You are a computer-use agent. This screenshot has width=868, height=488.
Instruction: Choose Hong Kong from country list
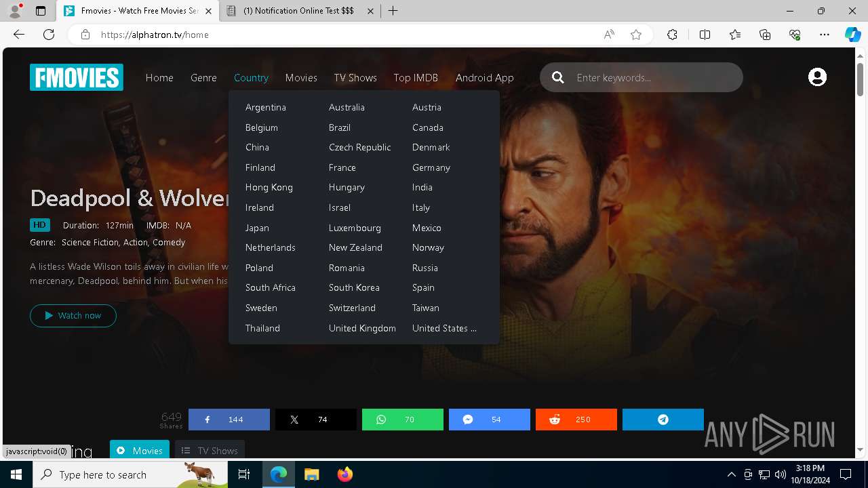click(x=269, y=187)
